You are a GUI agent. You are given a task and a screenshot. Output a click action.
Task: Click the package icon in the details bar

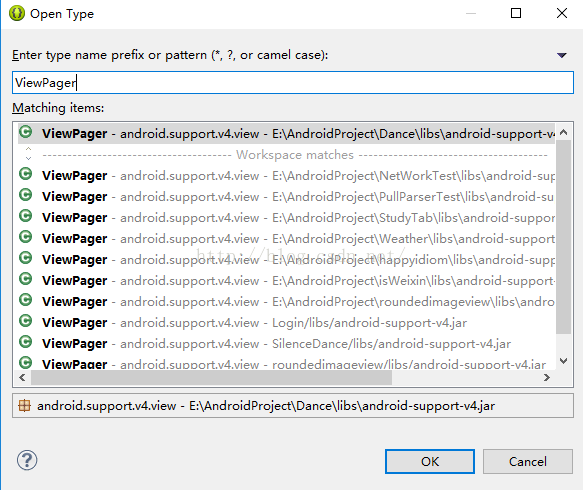pos(25,406)
